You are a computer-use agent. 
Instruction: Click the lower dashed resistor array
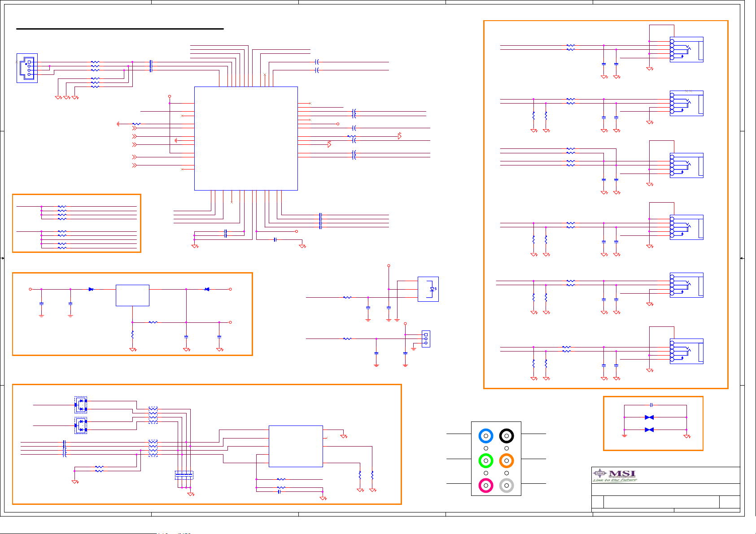tap(153, 448)
